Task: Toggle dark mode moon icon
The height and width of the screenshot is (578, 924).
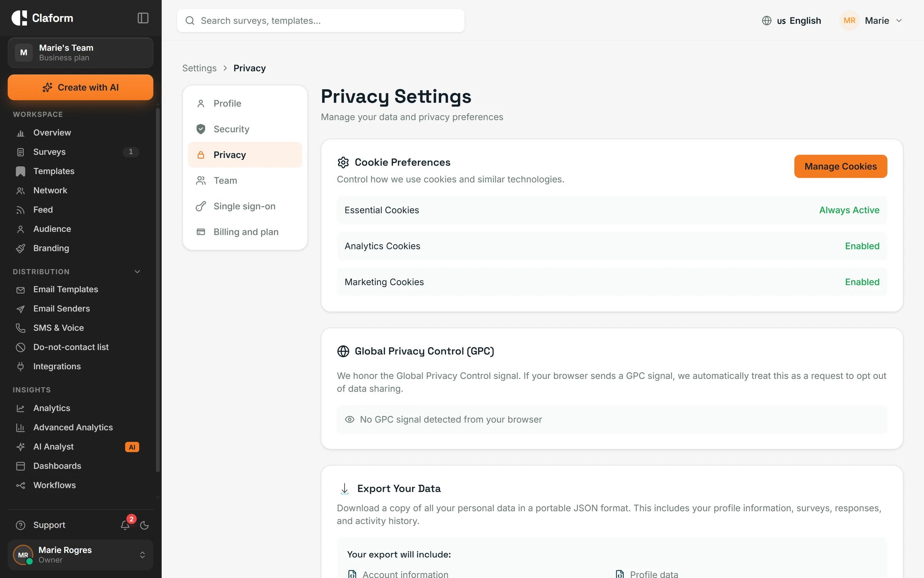Action: 144,525
